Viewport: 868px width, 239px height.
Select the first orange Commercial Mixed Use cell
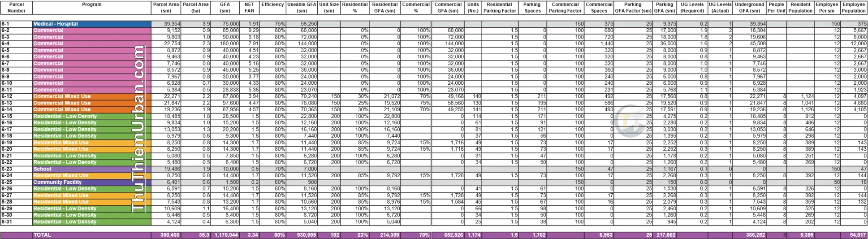pyautogui.click(x=91, y=96)
